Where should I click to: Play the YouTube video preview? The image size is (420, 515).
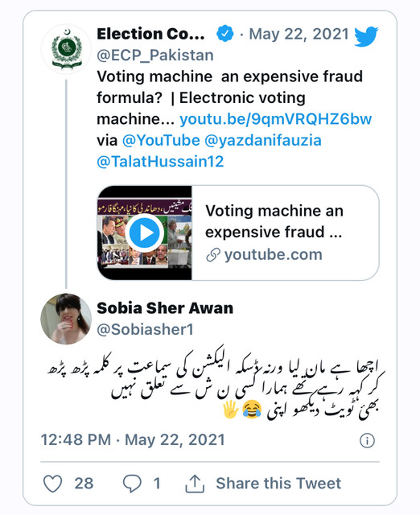(145, 233)
